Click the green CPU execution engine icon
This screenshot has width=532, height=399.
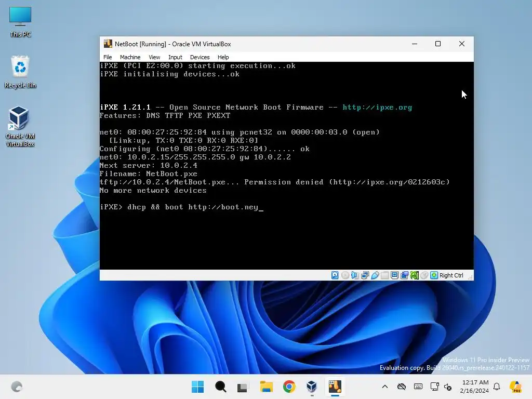(x=414, y=275)
